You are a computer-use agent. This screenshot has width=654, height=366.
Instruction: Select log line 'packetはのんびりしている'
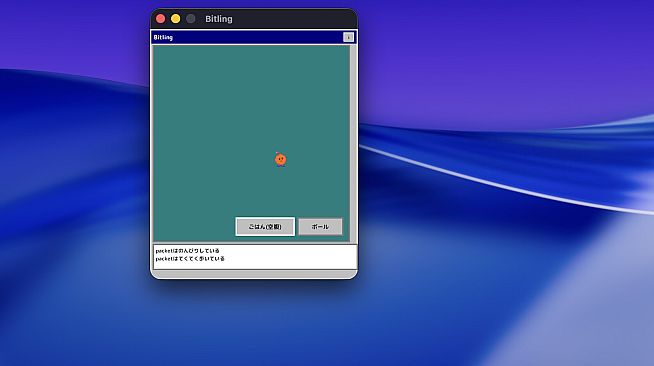pos(187,251)
